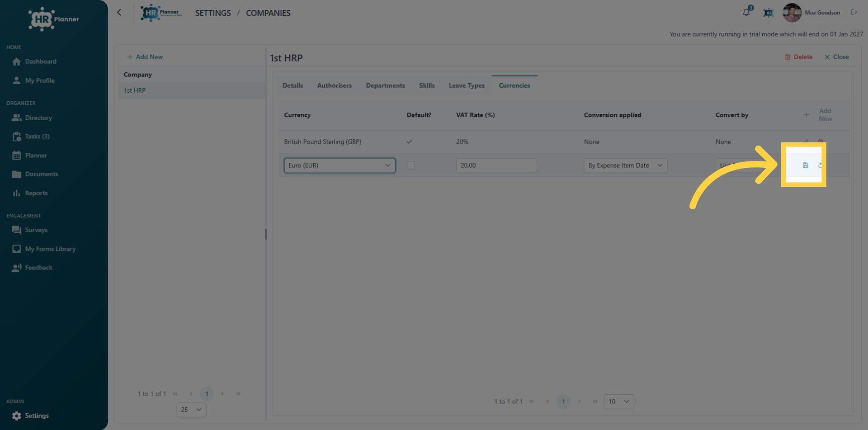Close the 1st HRP panel

pos(836,57)
